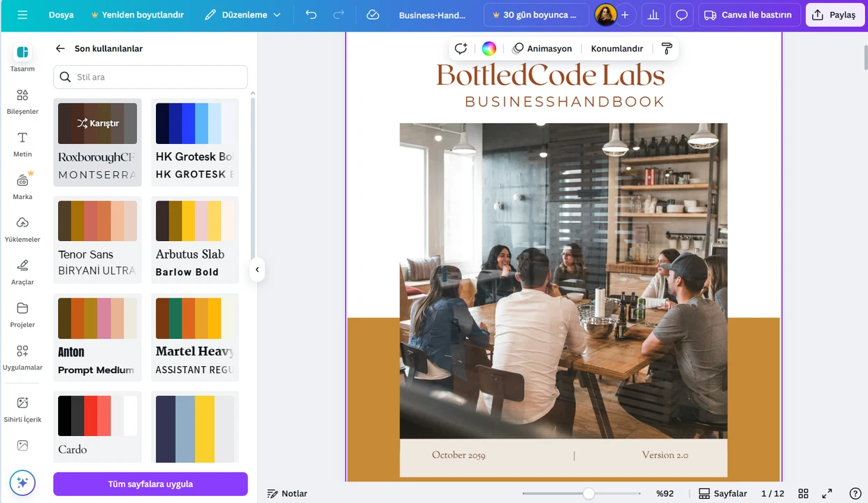The width and height of the screenshot is (868, 503).
Task: Open the Dosya menu
Action: pos(62,15)
